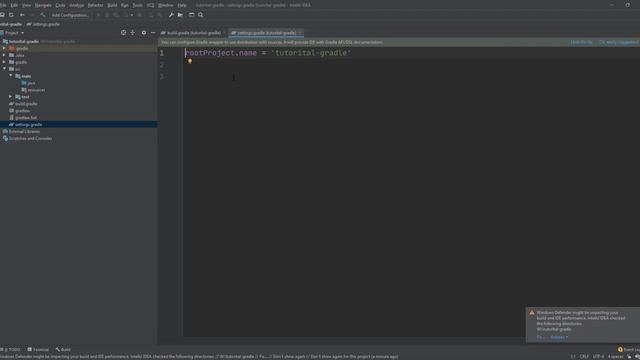Open the Build menu
Image resolution: width=640 pixels, height=360 pixels.
112,5
